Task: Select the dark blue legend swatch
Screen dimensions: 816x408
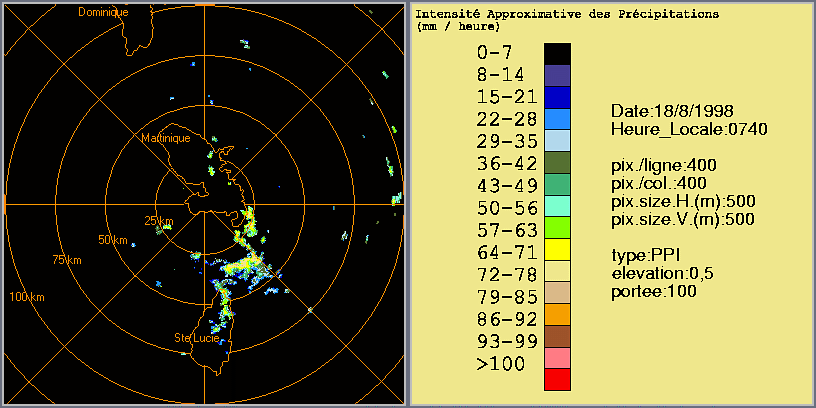Action: 557,97
